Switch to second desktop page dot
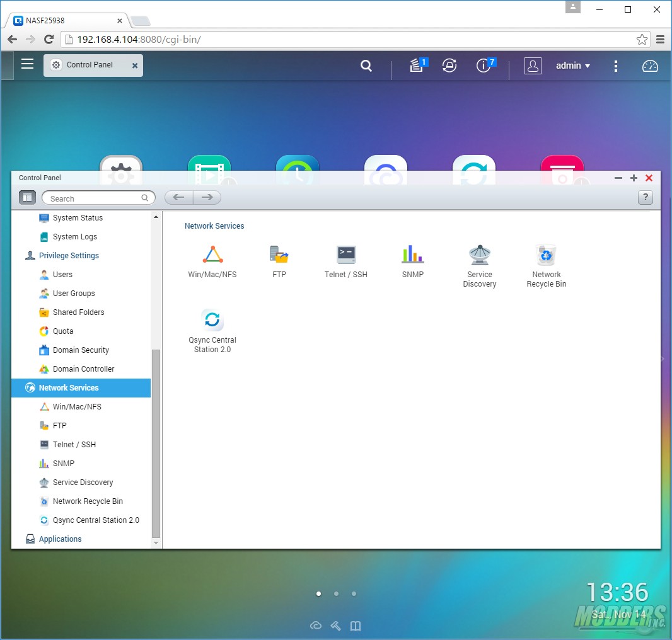Viewport: 672px width, 640px height. (337, 594)
